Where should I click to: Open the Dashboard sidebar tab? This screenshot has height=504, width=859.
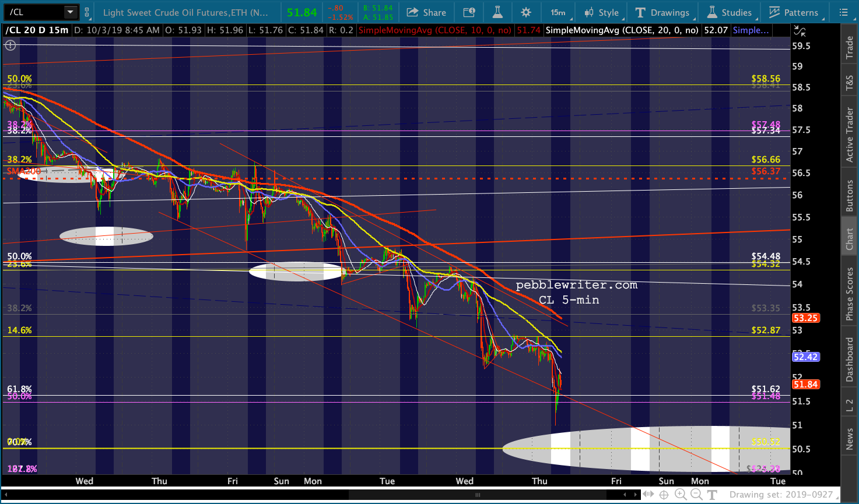(850, 360)
